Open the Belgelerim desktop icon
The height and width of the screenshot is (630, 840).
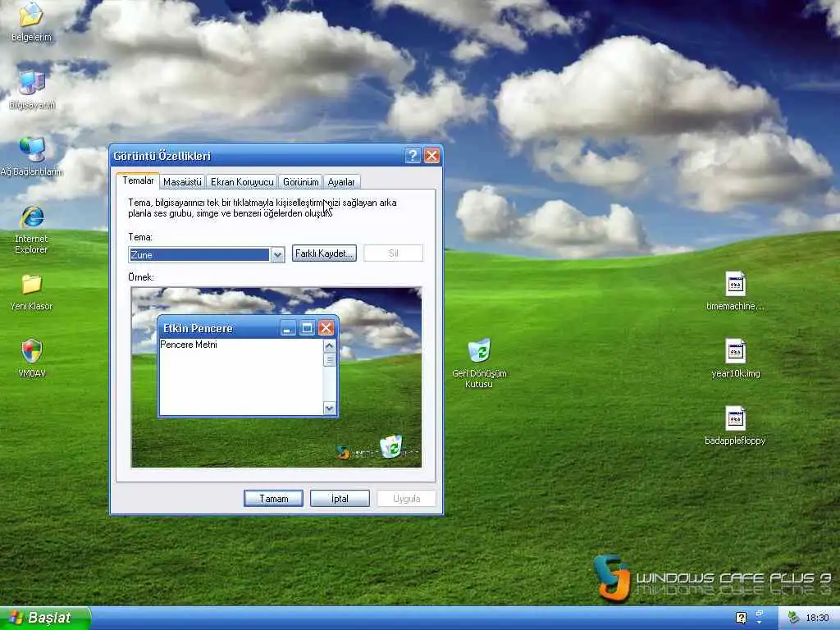point(31,16)
